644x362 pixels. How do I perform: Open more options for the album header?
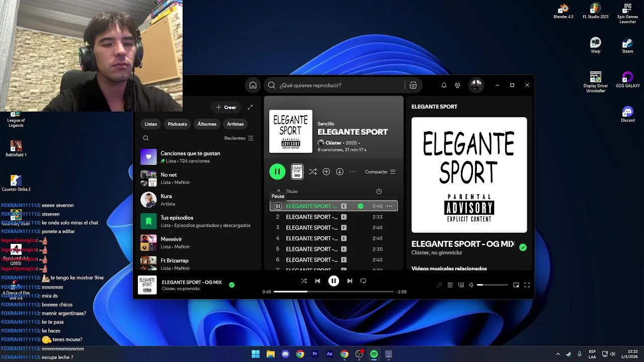353,172
